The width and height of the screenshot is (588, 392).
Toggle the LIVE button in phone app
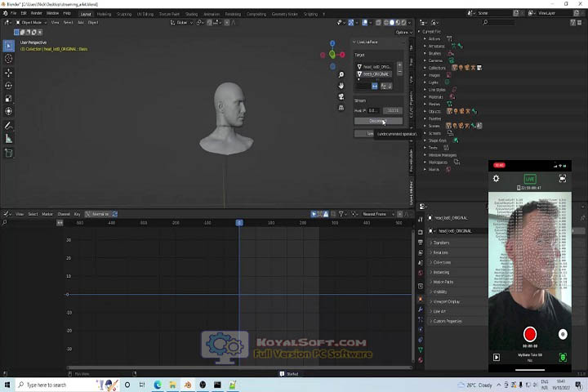click(530, 179)
